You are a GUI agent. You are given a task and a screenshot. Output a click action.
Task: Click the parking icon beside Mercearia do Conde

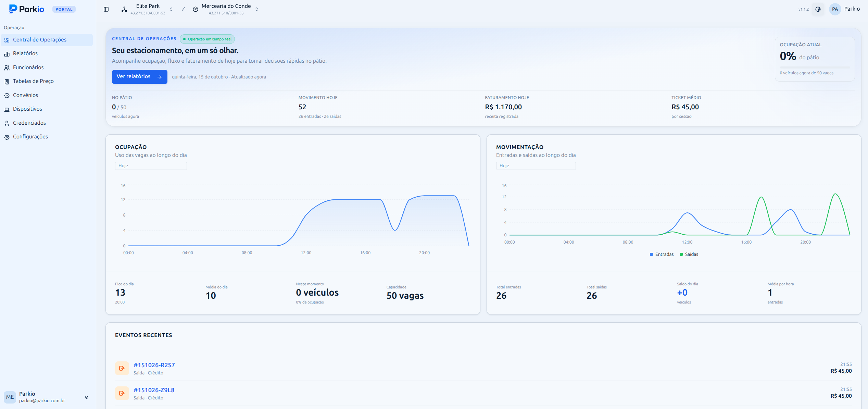pos(196,9)
